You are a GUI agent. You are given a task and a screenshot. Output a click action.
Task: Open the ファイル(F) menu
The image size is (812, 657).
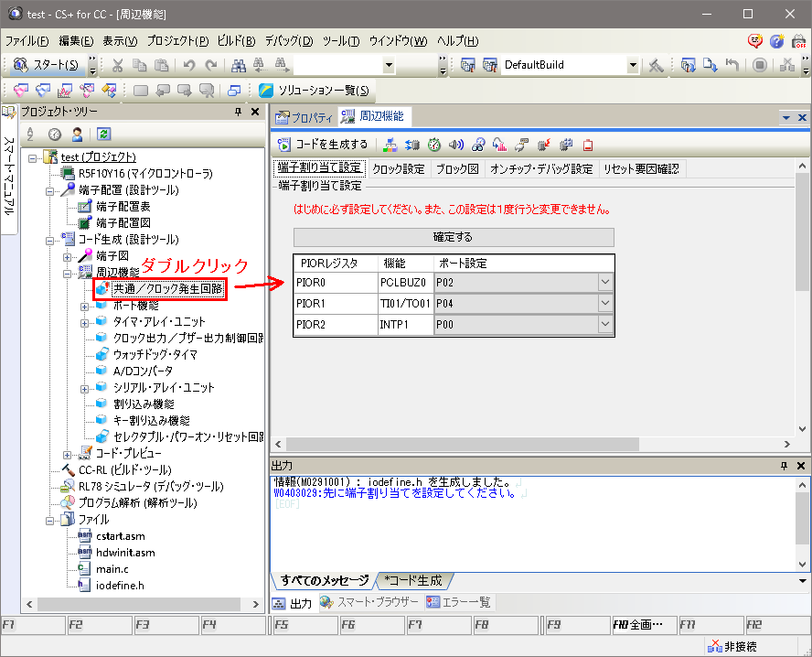pyautogui.click(x=27, y=41)
